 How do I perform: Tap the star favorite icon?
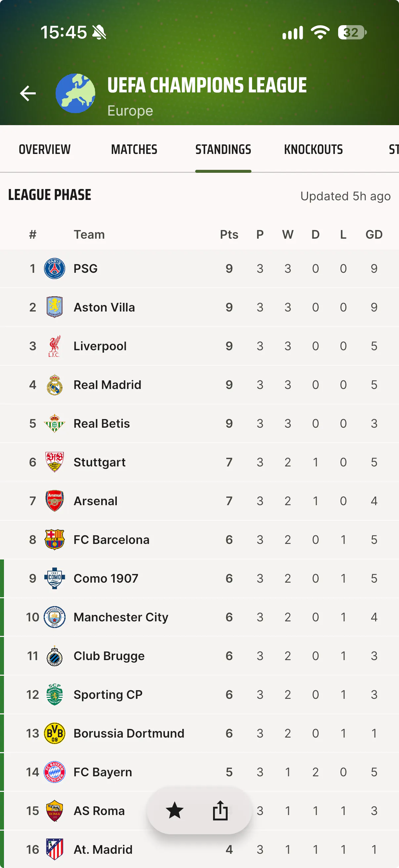point(175,810)
